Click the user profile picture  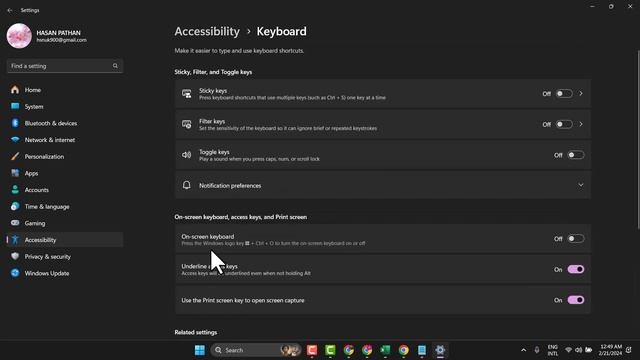coord(19,36)
